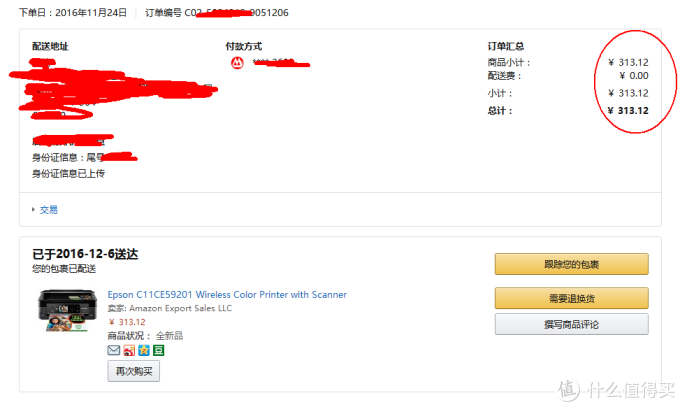This screenshot has width=680, height=407.
Task: Click the Weibo share icon
Action: click(128, 350)
